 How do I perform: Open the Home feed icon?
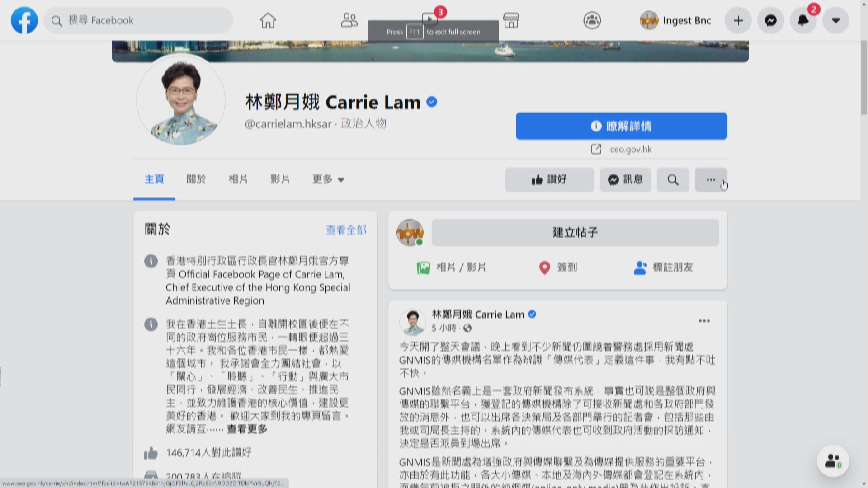coord(268,20)
